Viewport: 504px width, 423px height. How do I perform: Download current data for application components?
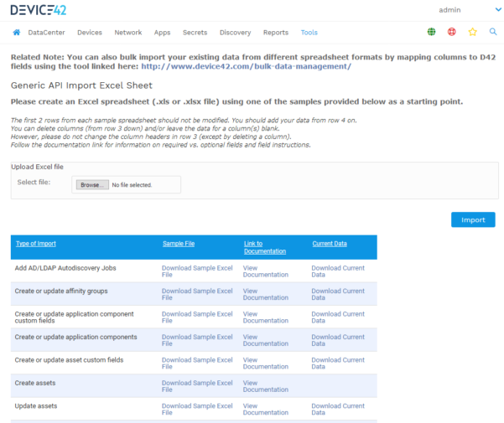338,340
